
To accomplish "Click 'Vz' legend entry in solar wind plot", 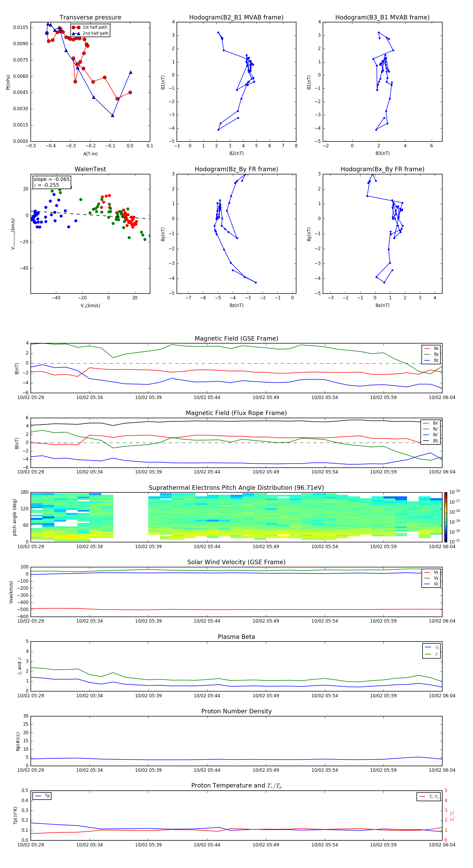I will (x=431, y=584).
